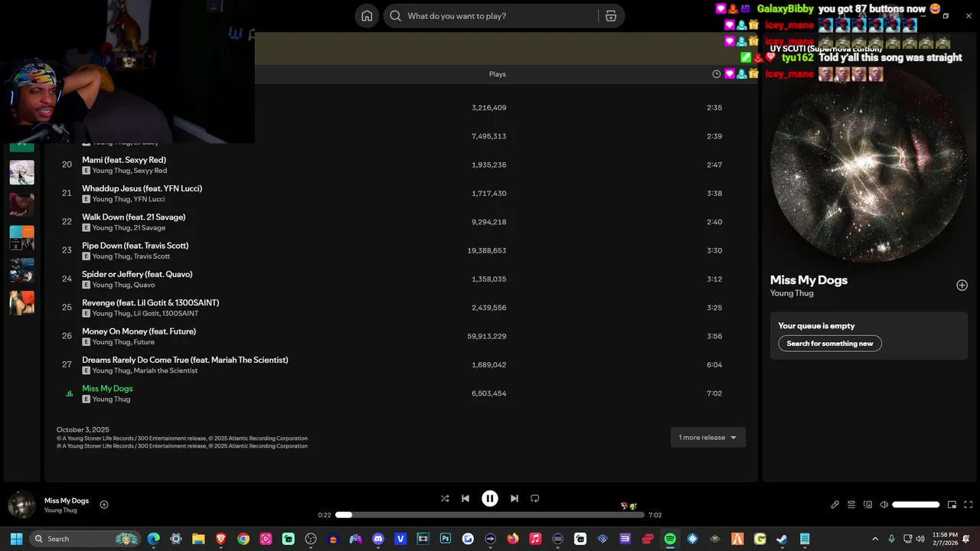Add song to Liked in bottom bar

(x=104, y=504)
